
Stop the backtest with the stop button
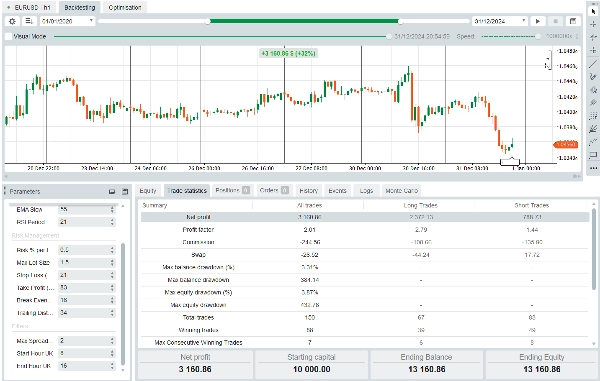(x=556, y=21)
